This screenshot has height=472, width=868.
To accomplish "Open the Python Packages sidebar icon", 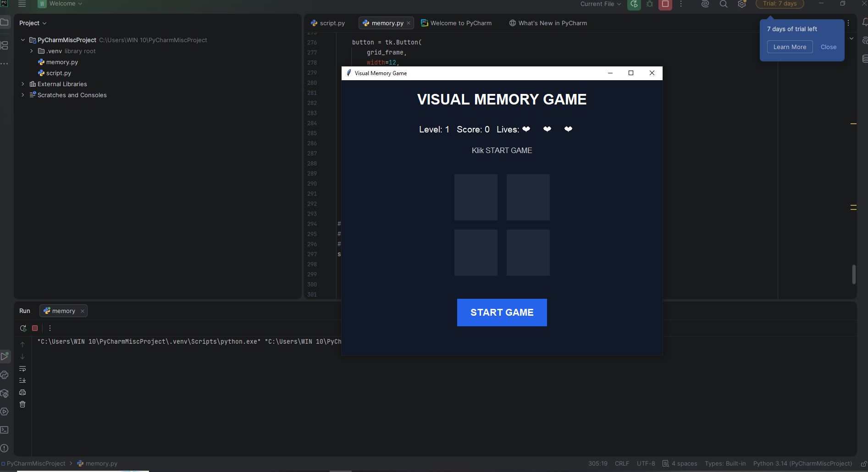I will [5, 393].
